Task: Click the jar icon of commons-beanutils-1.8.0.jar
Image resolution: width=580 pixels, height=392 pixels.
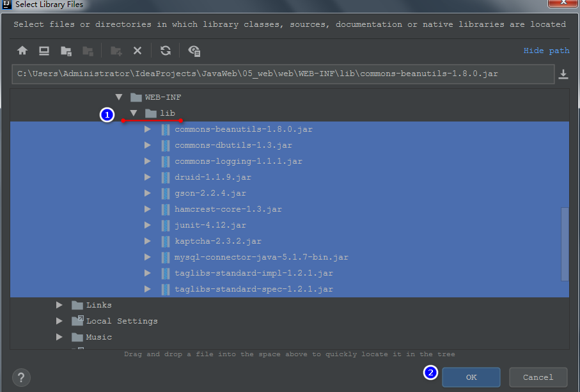Action: (x=166, y=129)
